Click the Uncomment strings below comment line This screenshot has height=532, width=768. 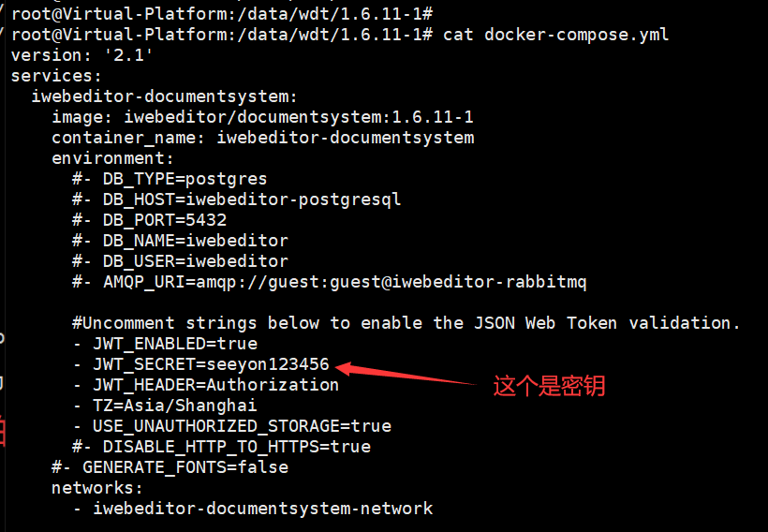click(x=406, y=323)
